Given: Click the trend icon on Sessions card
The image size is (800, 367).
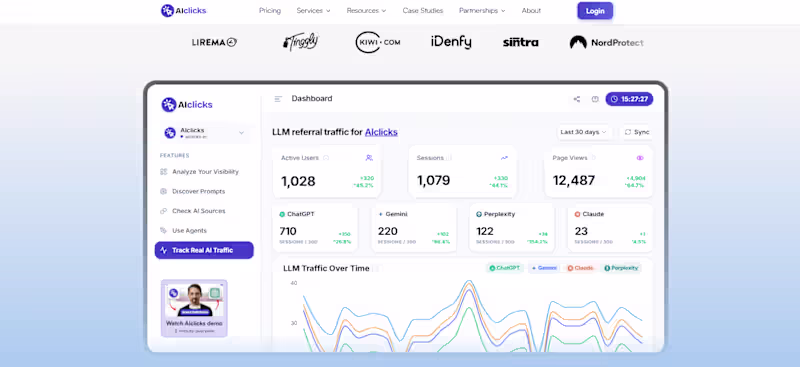Looking at the screenshot, I should (x=504, y=158).
